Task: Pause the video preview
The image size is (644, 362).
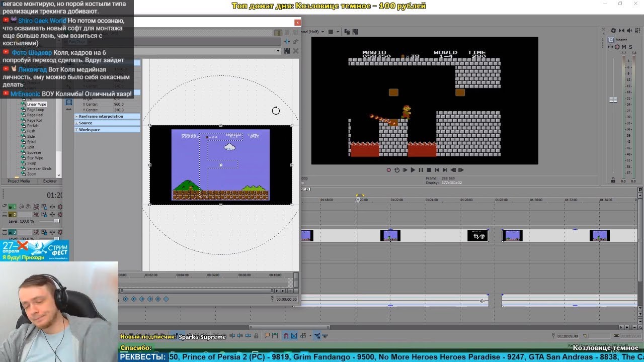Action: [x=421, y=170]
